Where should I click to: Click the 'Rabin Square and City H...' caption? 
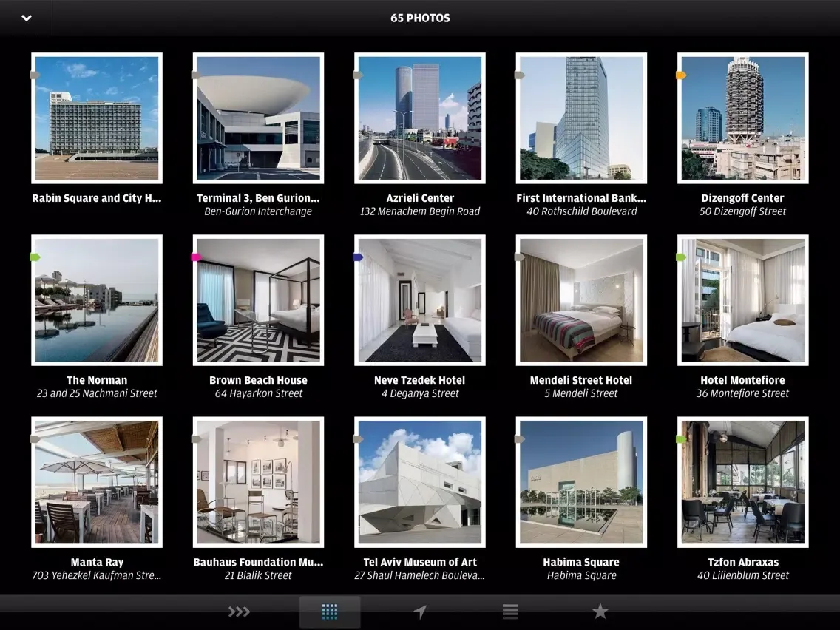[x=96, y=198]
